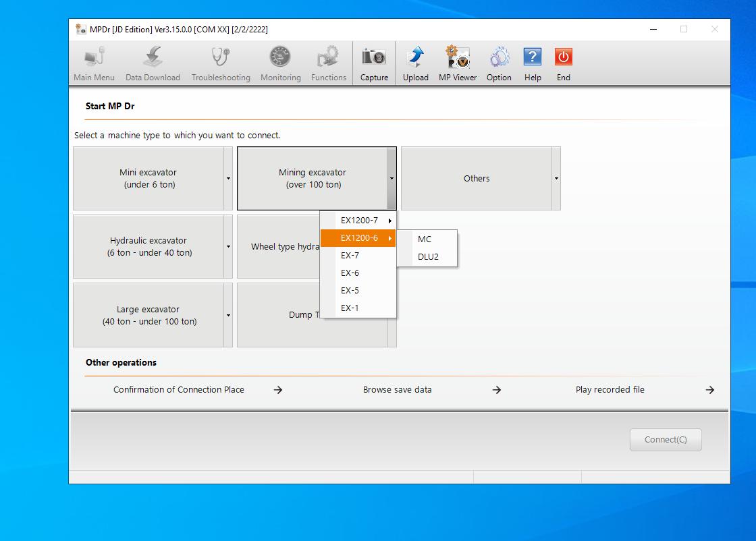756x541 pixels.
Task: Expand the Mini excavator dropdown
Action: click(227, 178)
